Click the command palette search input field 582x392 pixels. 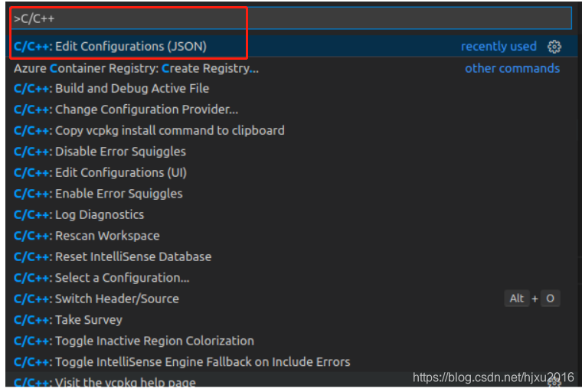coord(291,18)
